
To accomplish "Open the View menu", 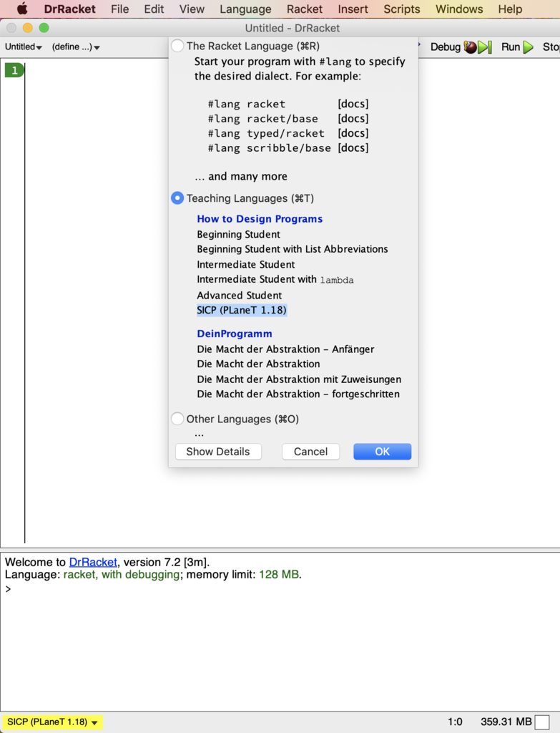I will [x=192, y=9].
